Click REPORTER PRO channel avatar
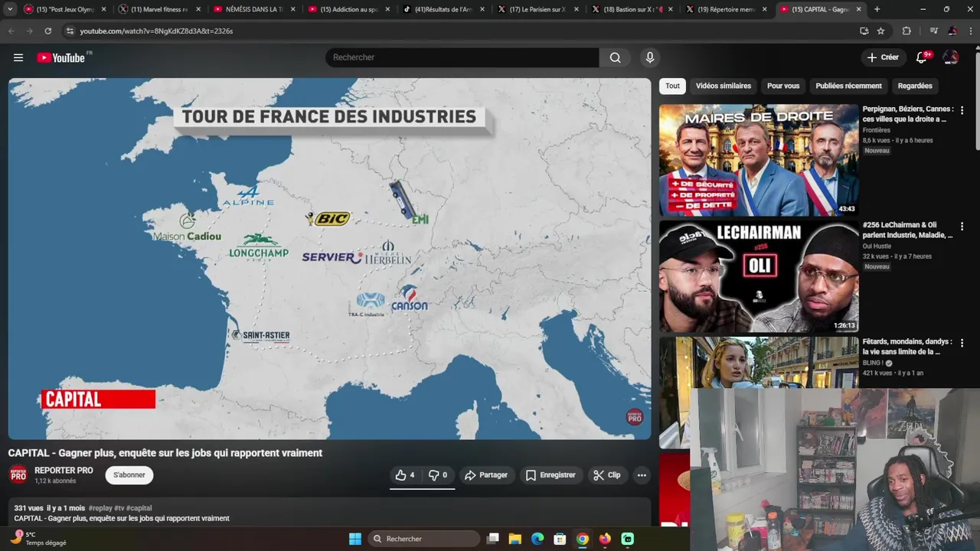The height and width of the screenshot is (551, 980). (x=18, y=475)
